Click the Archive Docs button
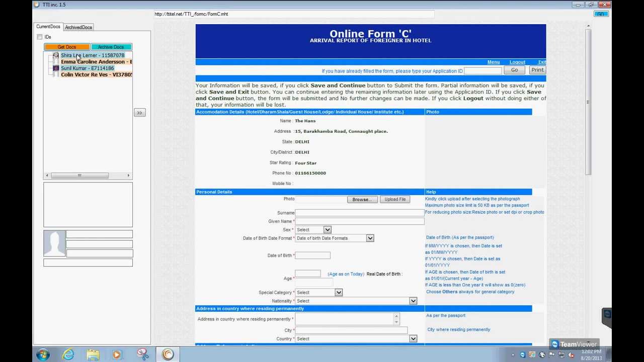 click(x=111, y=47)
